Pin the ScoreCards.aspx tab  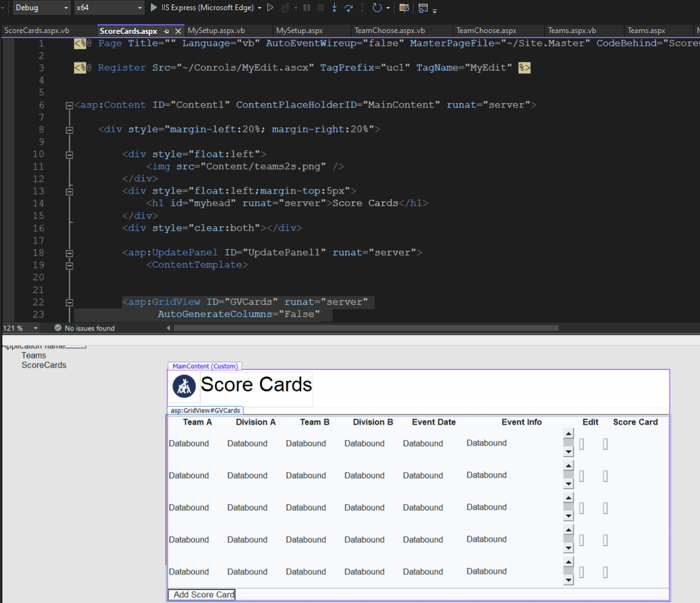[x=166, y=31]
